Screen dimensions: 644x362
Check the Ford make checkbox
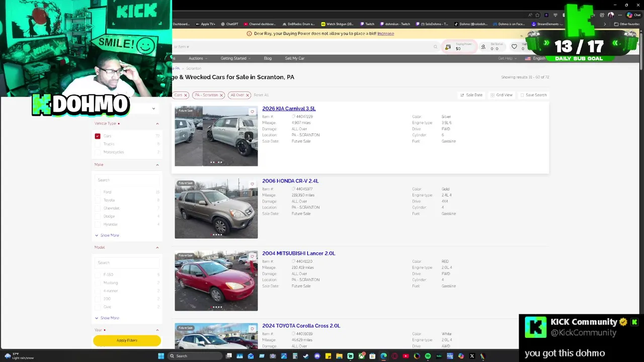pyautogui.click(x=98, y=192)
